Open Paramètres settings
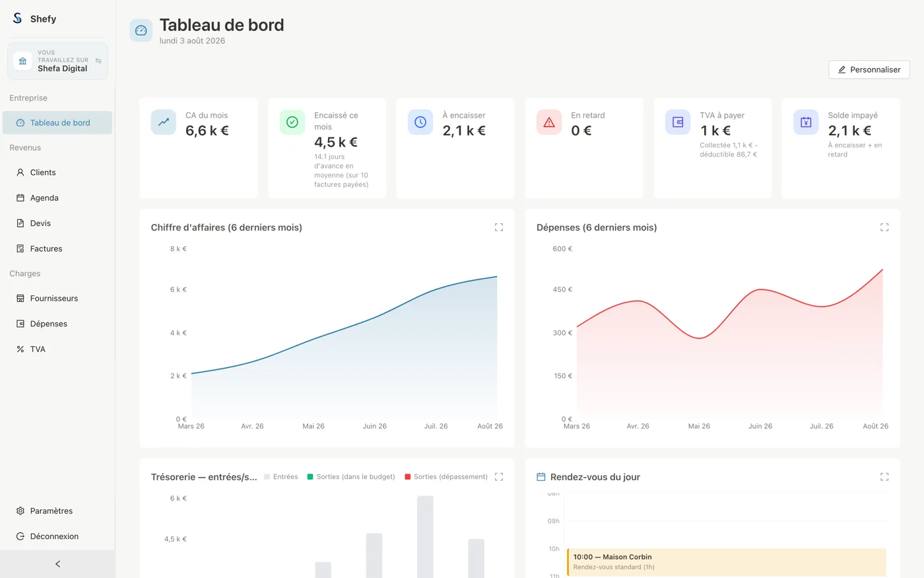Screen dimensions: 924x578 coord(57,511)
